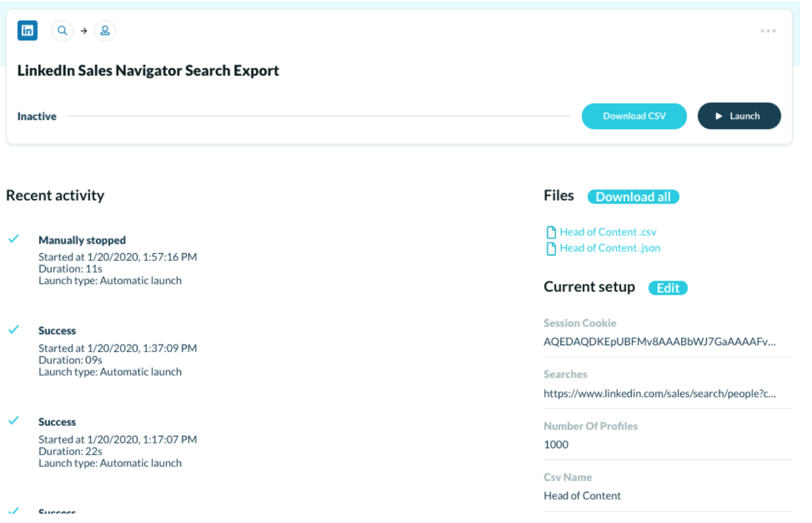Viewport: 812px width, 523px height.
Task: Click the Files section heading
Action: 559,195
